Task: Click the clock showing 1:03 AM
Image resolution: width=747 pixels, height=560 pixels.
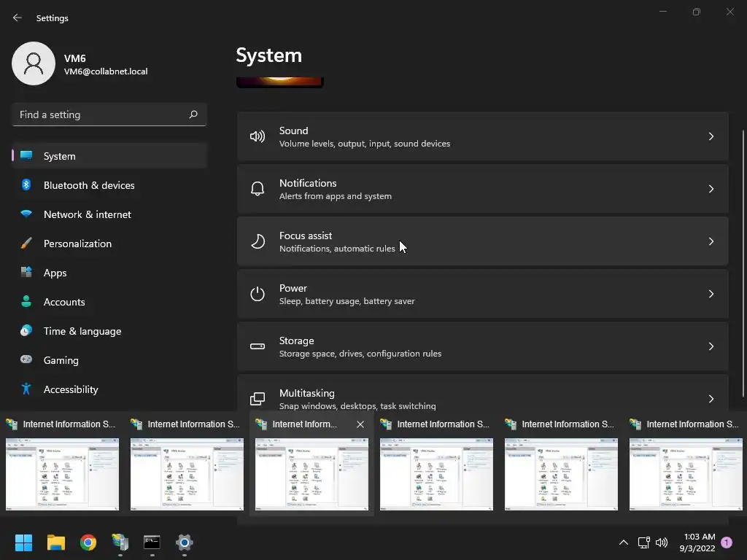Action: pyautogui.click(x=700, y=537)
